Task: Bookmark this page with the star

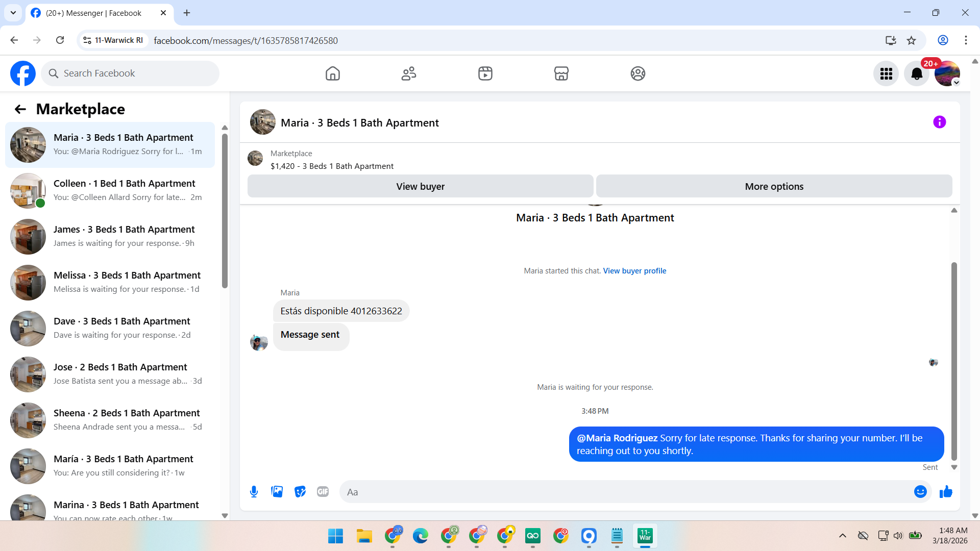Action: pyautogui.click(x=912, y=40)
